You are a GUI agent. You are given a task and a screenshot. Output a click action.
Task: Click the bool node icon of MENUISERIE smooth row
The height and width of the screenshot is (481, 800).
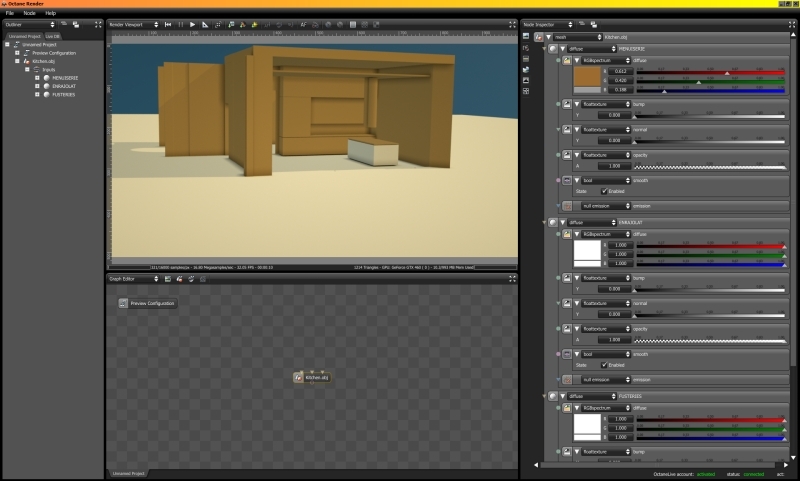[x=567, y=181]
